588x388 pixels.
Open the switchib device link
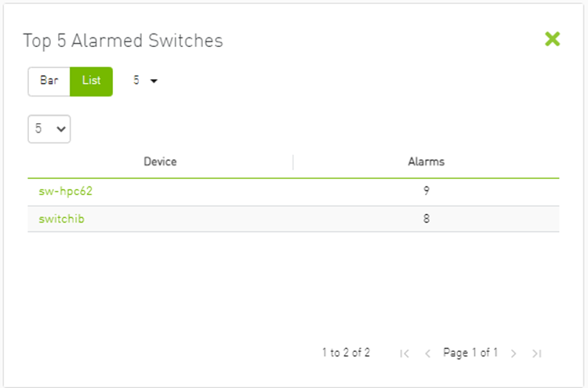point(61,219)
